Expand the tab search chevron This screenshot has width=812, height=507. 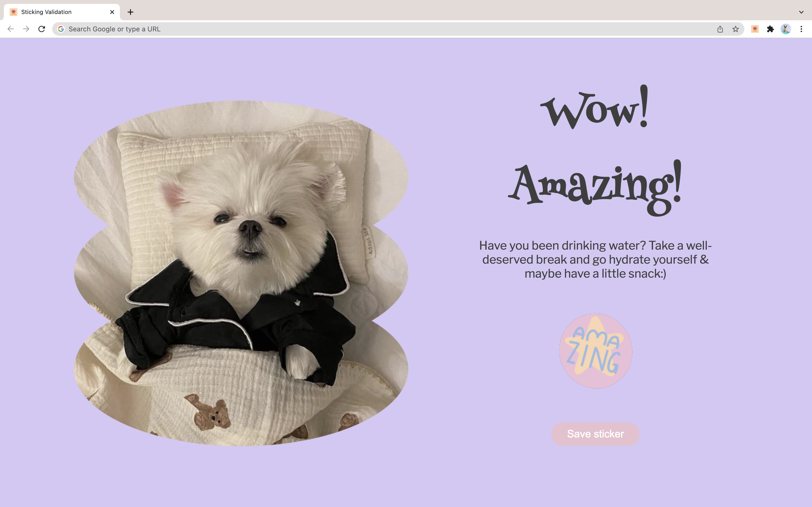801,12
